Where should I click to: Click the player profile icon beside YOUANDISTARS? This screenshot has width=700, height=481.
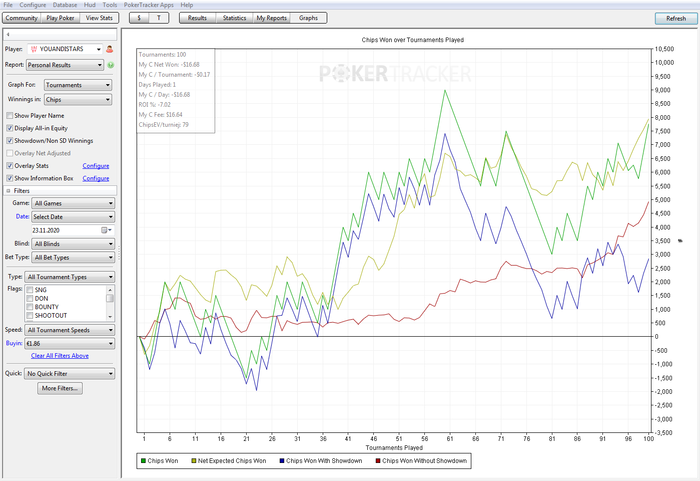110,49
